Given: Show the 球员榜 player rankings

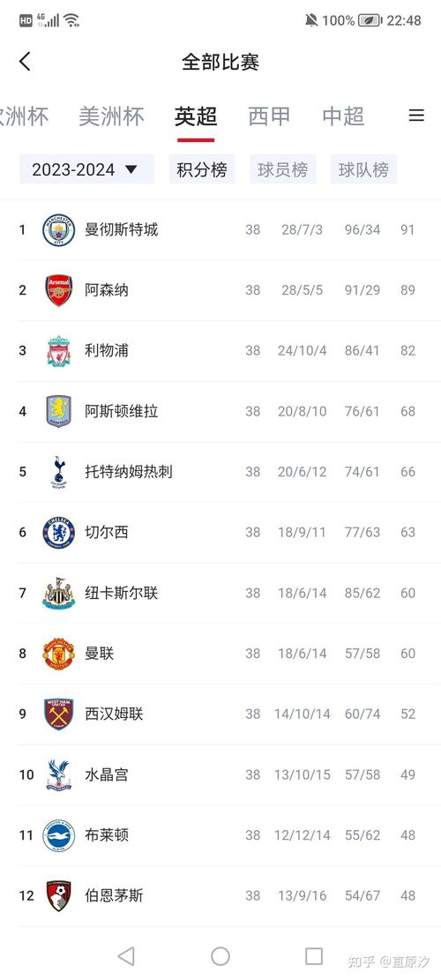Looking at the screenshot, I should pos(283,169).
